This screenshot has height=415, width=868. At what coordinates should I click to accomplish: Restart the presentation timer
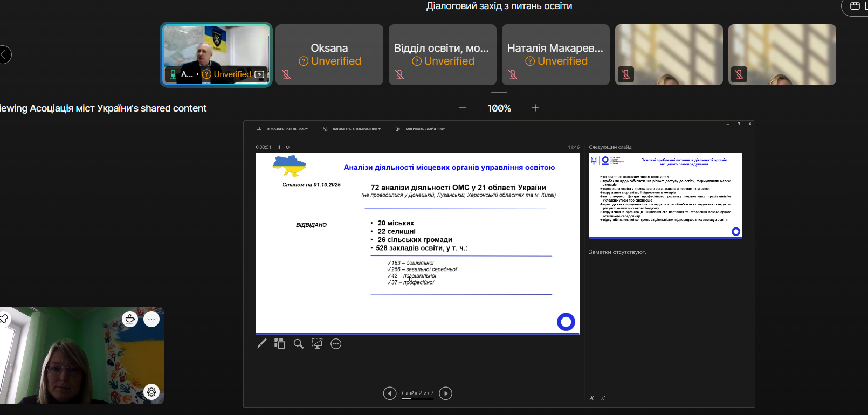pyautogui.click(x=288, y=147)
